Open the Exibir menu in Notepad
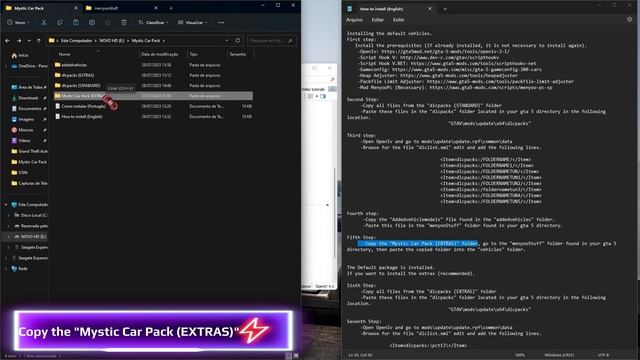Viewport: 640px width, 360px height. click(399, 20)
